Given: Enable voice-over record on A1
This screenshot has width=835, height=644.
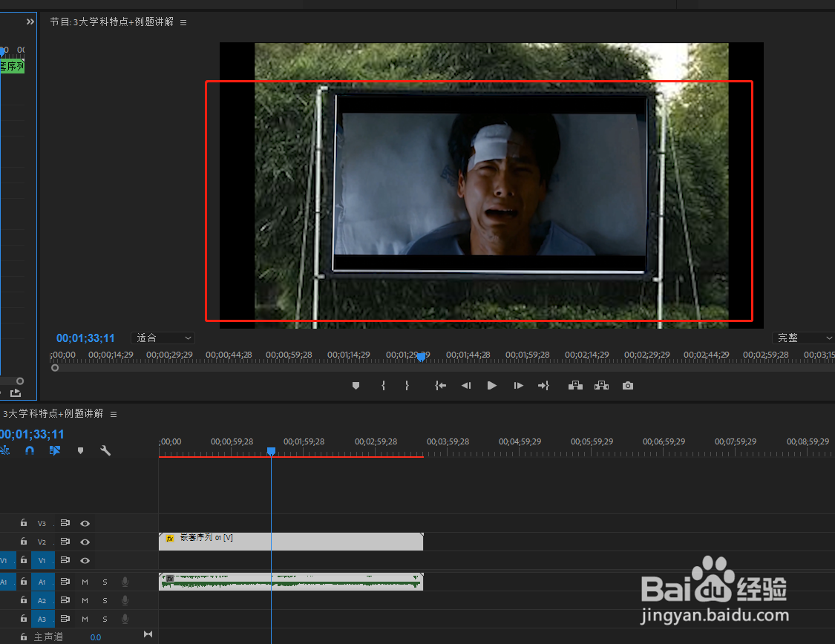Looking at the screenshot, I should click(x=125, y=582).
